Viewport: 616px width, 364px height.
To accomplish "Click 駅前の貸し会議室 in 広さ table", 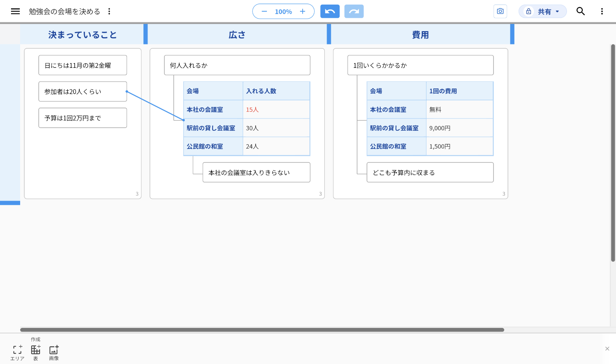I will (213, 128).
